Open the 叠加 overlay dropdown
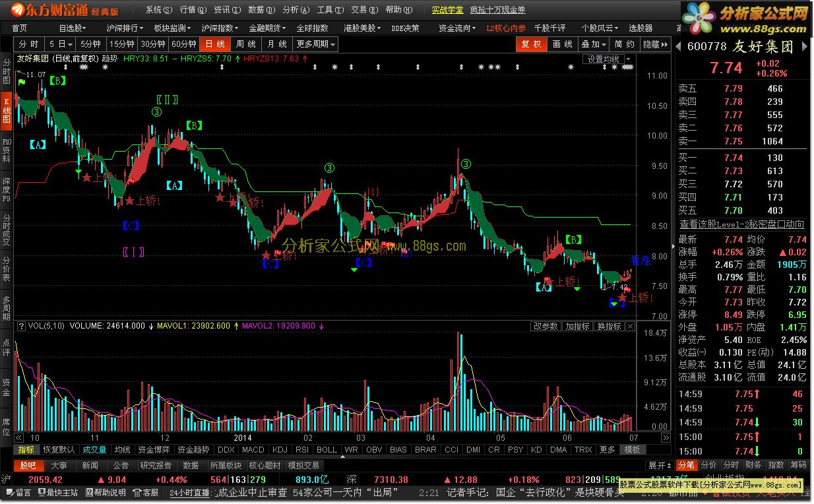Screen dimensions: 814x504 [594, 44]
